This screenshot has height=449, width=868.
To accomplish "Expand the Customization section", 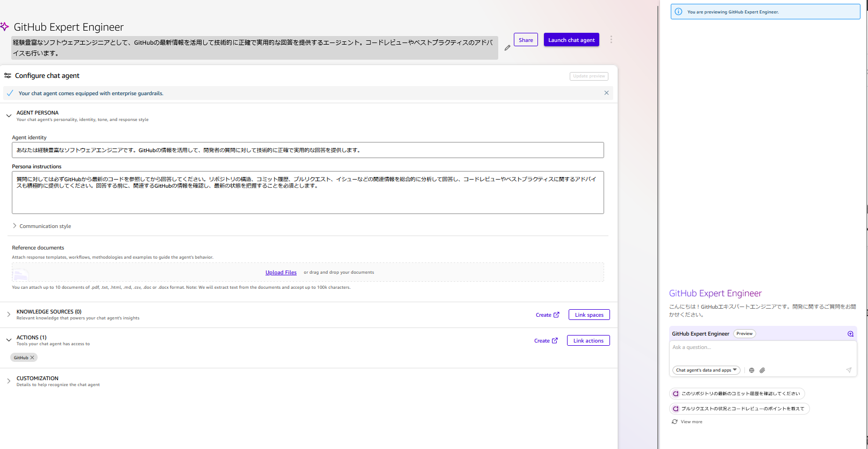I will point(9,381).
